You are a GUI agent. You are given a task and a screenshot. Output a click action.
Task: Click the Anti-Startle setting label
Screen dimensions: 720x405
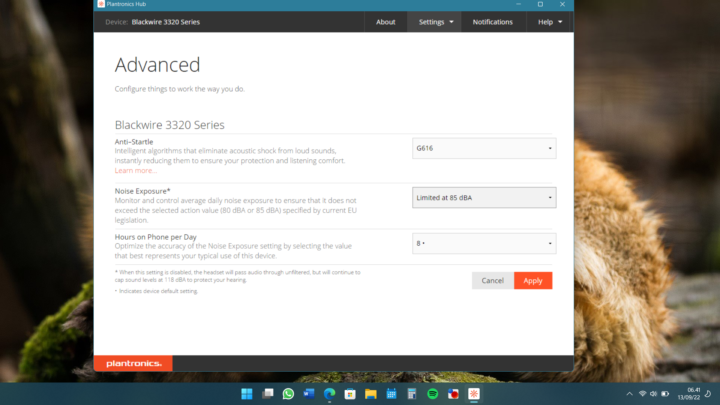click(x=134, y=142)
